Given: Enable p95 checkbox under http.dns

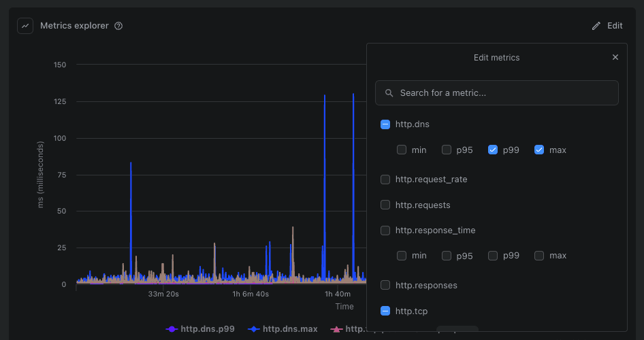Looking at the screenshot, I should [447, 150].
